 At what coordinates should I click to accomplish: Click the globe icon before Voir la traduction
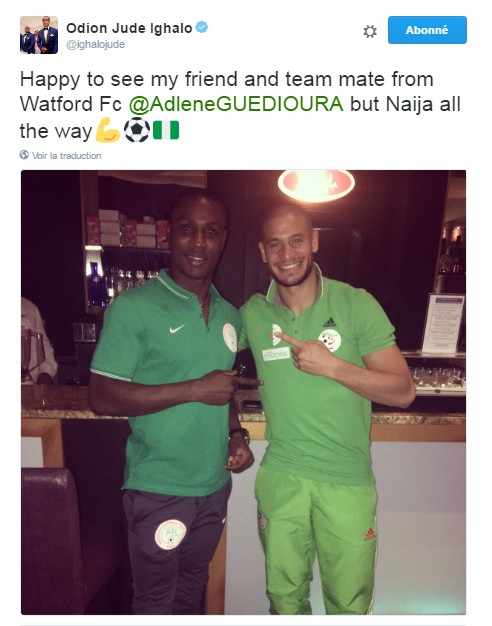click(x=24, y=155)
